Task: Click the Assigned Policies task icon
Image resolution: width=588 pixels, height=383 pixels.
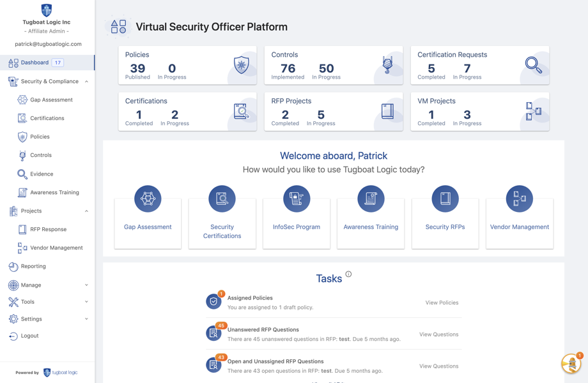Action: (x=213, y=301)
